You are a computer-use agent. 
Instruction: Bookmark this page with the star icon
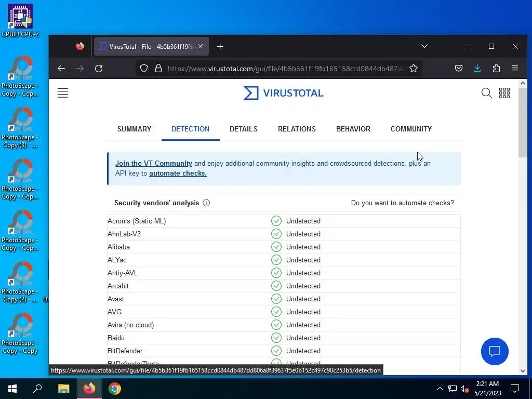tap(413, 69)
